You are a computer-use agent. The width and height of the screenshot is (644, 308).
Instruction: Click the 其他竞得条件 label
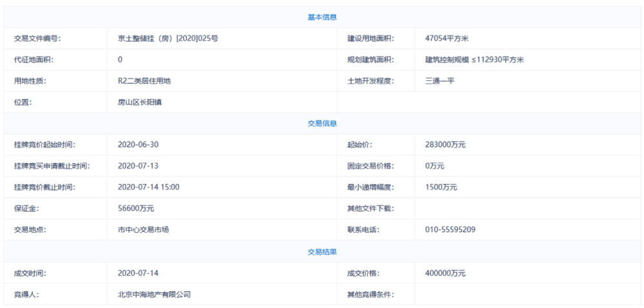click(x=371, y=294)
